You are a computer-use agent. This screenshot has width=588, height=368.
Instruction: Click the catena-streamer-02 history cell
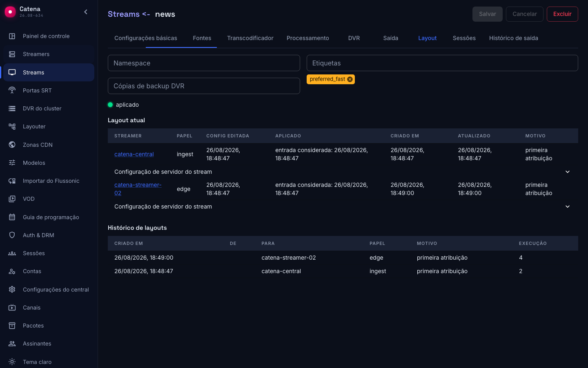(x=289, y=258)
